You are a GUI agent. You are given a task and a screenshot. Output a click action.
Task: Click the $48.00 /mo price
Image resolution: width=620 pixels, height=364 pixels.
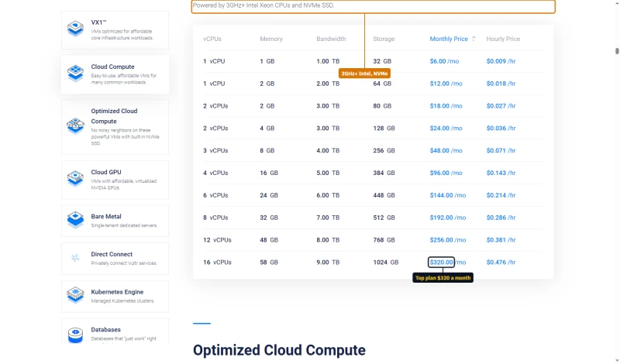(x=446, y=150)
